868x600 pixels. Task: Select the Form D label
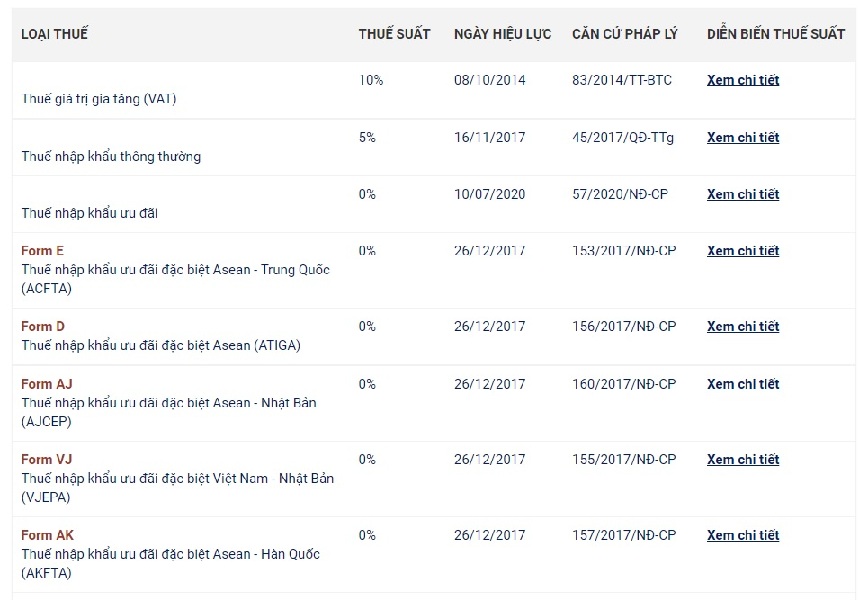coord(41,327)
